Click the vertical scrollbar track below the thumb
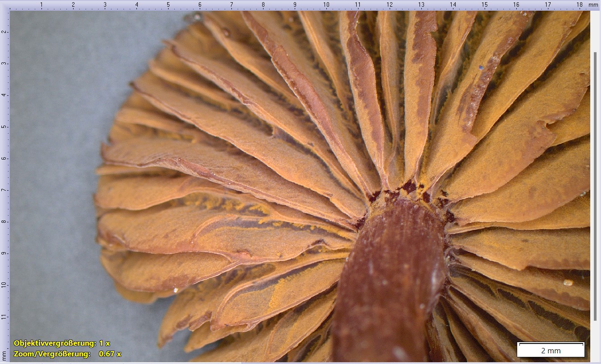 [x=595, y=341]
